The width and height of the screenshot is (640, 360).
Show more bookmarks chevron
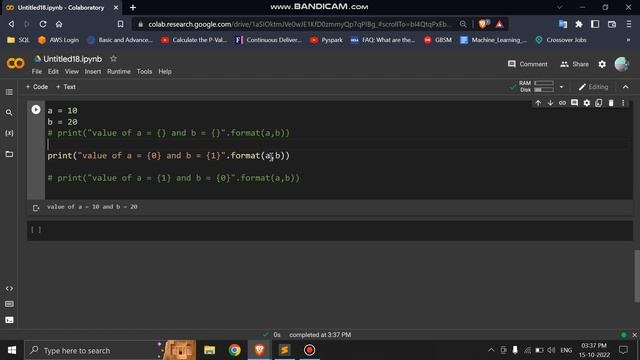tap(629, 40)
